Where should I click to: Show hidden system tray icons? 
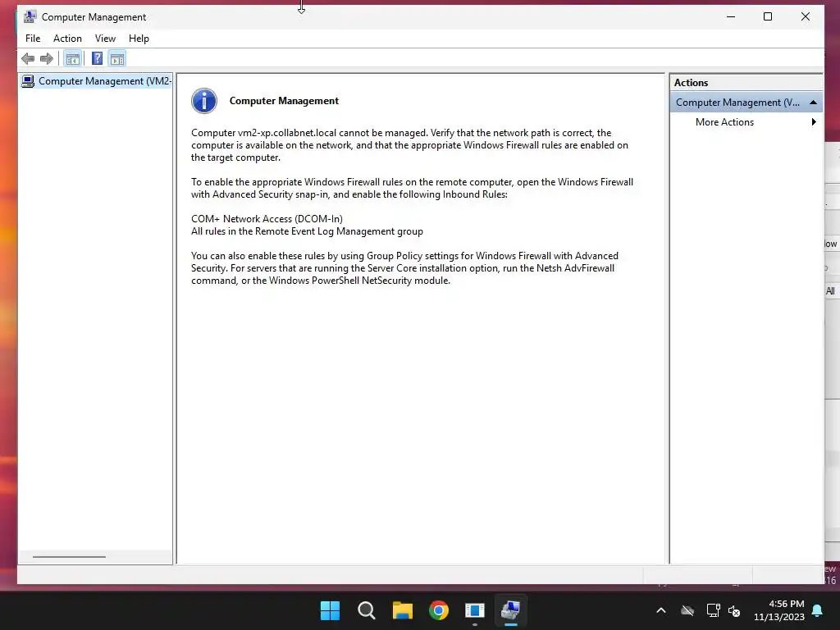pyautogui.click(x=661, y=610)
